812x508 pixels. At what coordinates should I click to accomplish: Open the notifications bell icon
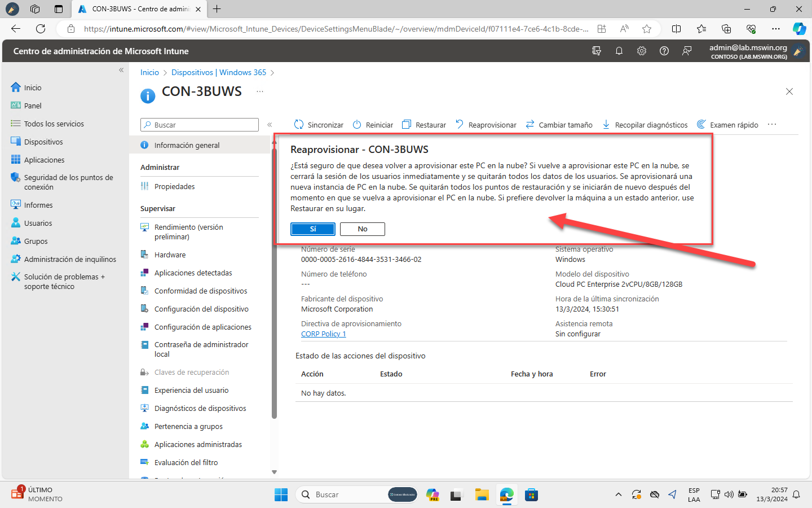coord(619,51)
